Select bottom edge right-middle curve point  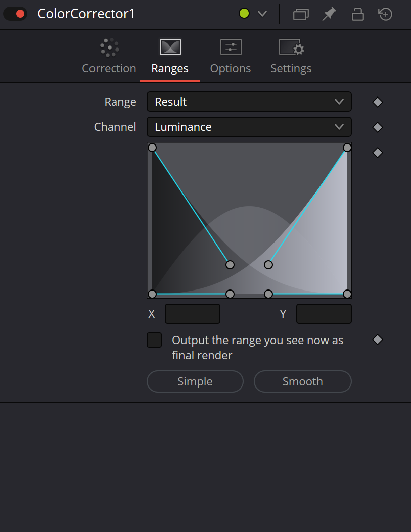point(268,294)
